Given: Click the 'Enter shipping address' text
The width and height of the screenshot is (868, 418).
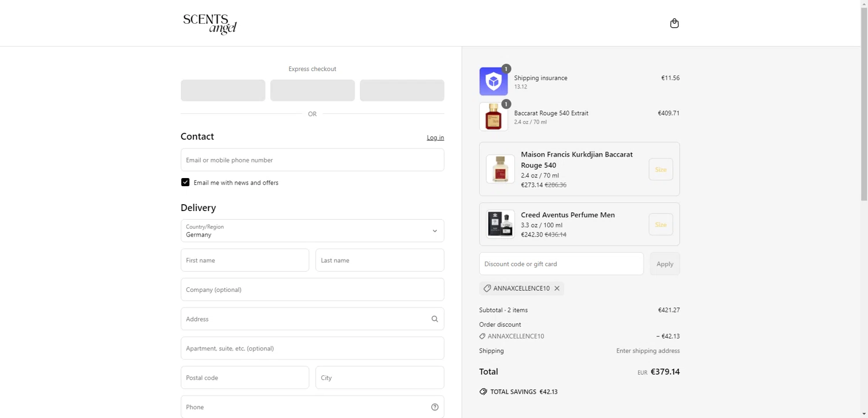Looking at the screenshot, I should [648, 351].
